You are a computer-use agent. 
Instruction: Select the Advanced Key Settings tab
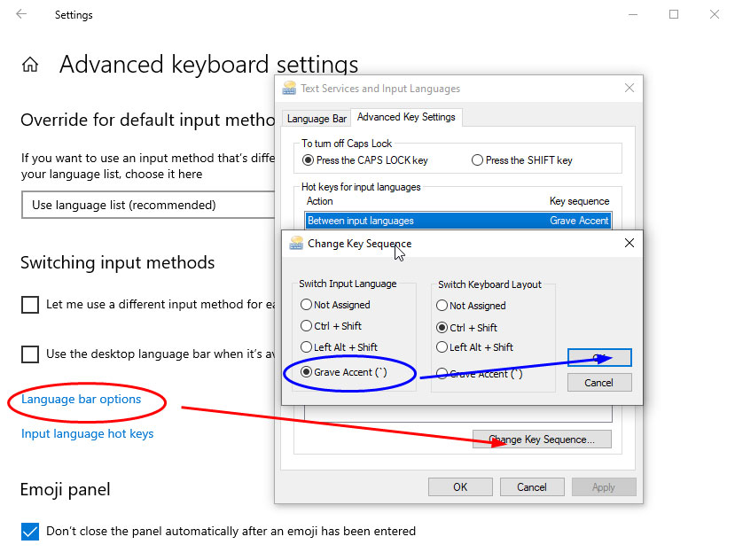pyautogui.click(x=407, y=117)
